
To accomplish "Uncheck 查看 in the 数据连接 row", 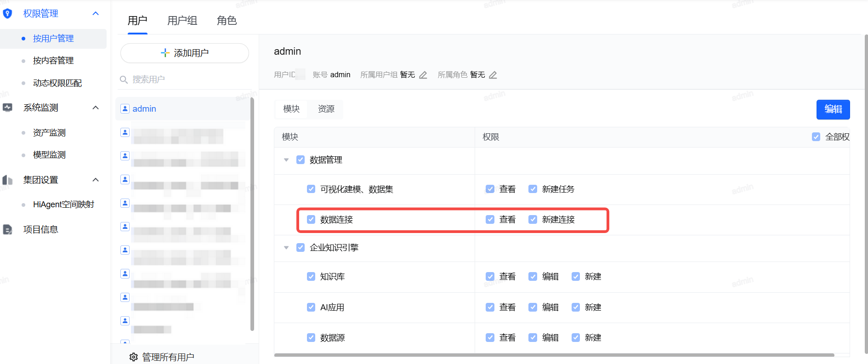I will (490, 220).
